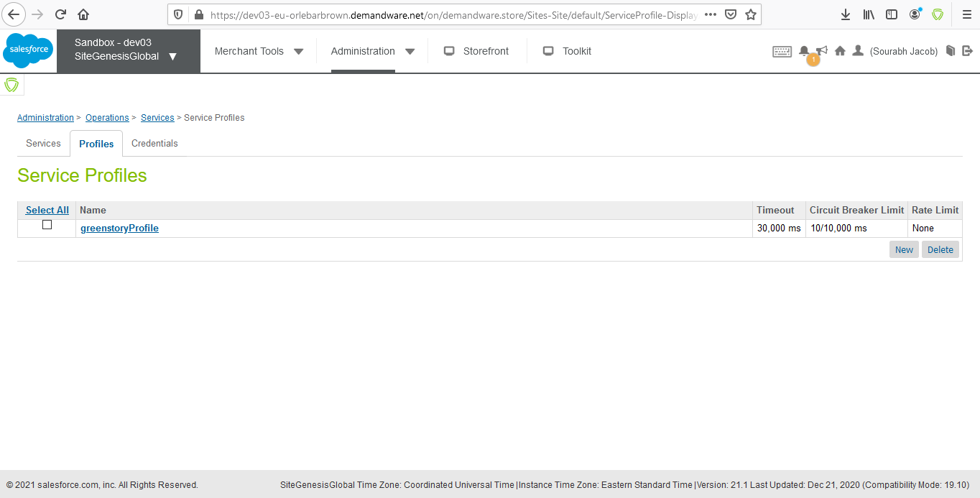Bookmark this page with the star
This screenshot has width=980, height=498.
click(751, 14)
